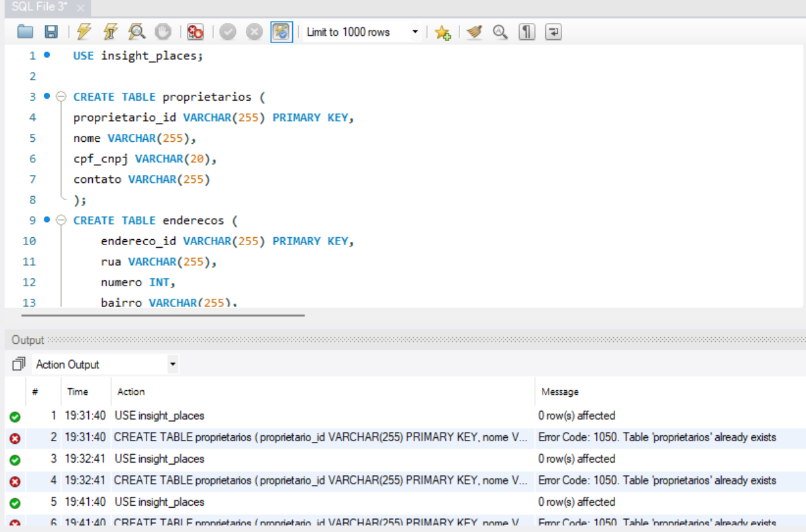Toggle continue-on-error (red stop icon)
The height and width of the screenshot is (532, 806).
tap(195, 32)
